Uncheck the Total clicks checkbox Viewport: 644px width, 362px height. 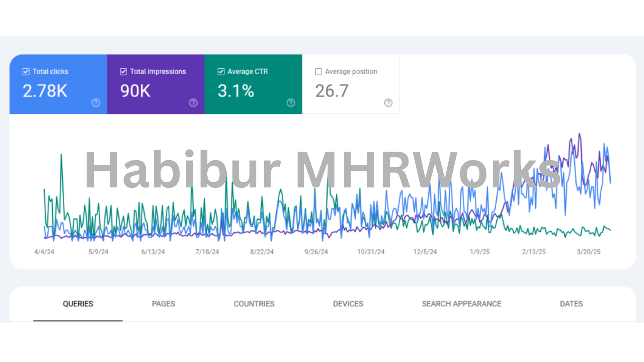click(x=26, y=72)
